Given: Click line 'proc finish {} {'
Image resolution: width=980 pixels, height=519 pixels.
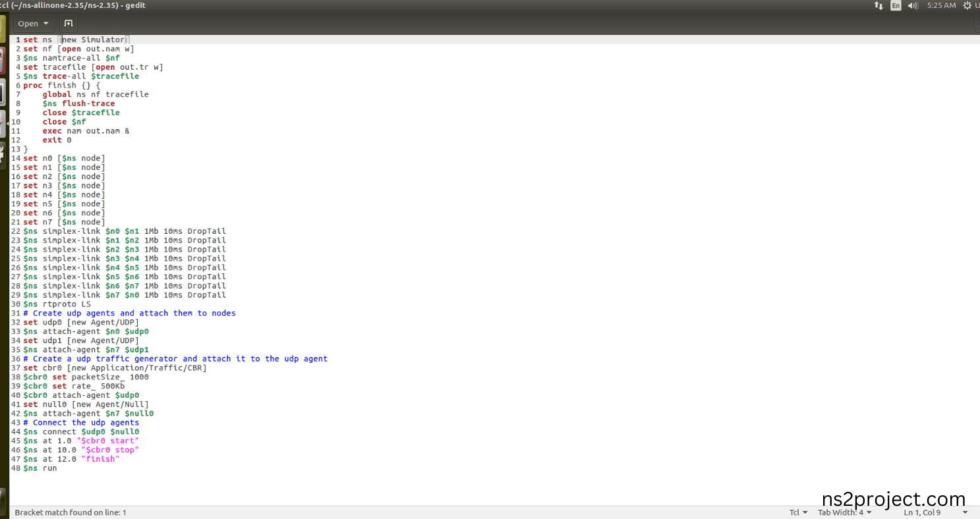Looking at the screenshot, I should pos(62,86).
